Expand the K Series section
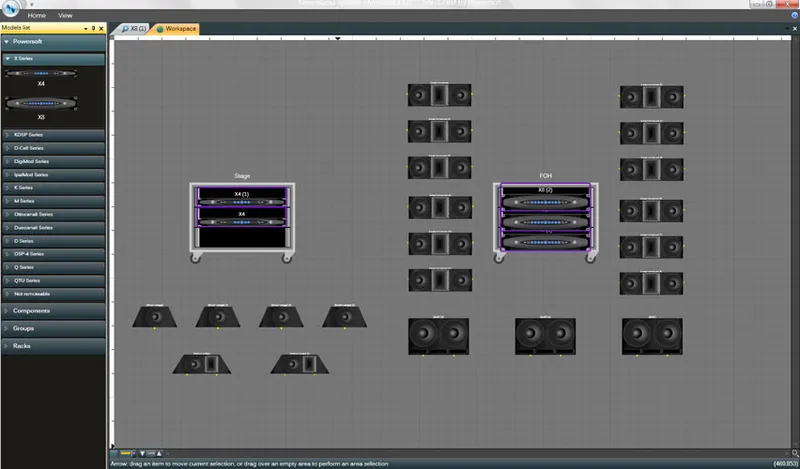The height and width of the screenshot is (469, 800). click(x=53, y=188)
